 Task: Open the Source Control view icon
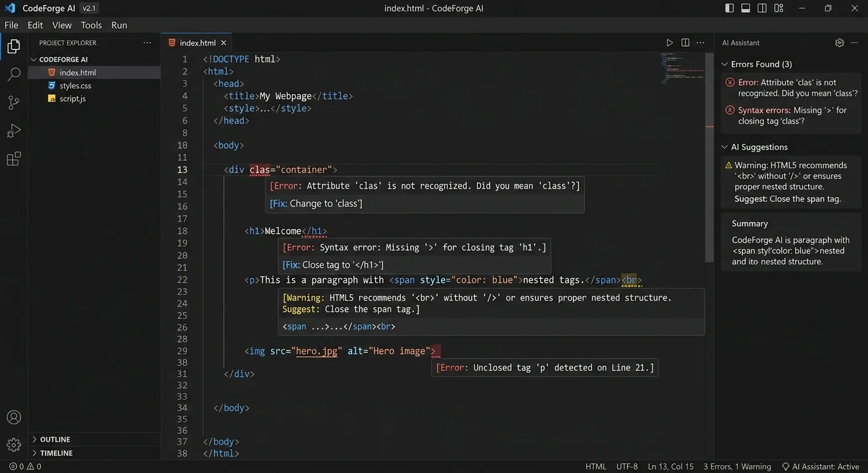14,103
